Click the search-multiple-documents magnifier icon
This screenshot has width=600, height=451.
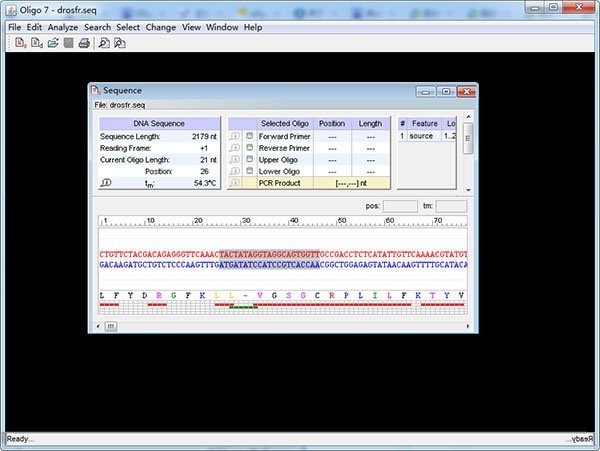pyautogui.click(x=120, y=43)
